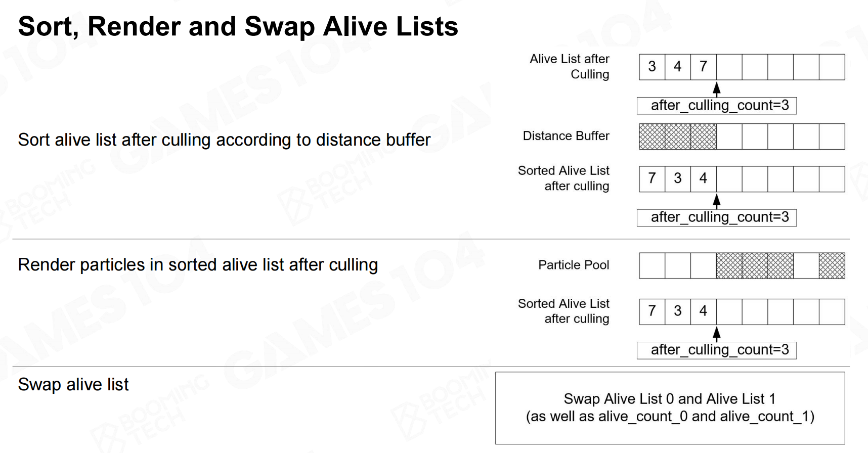Click the Swap Alive List 0 and 1 box
868x453 pixels.
[x=670, y=408]
